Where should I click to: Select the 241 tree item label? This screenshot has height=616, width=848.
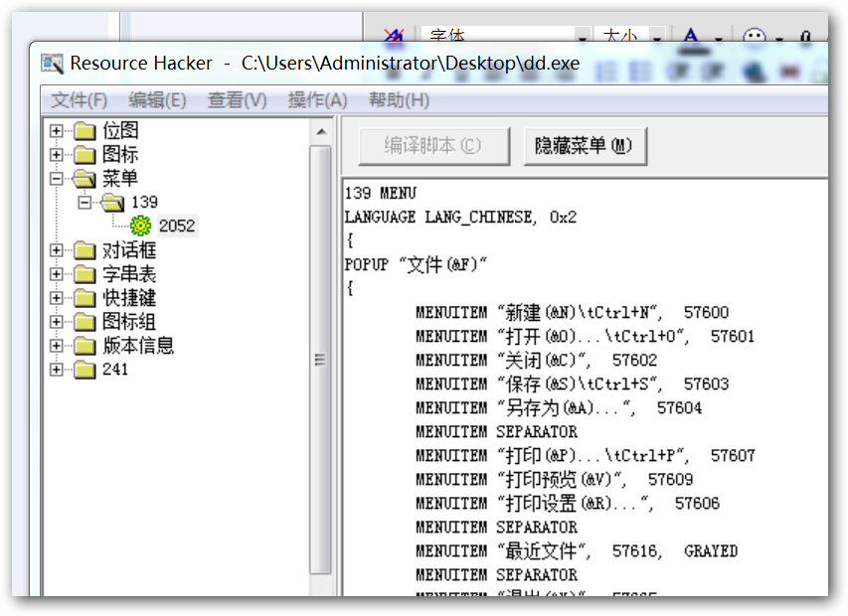[x=115, y=369]
